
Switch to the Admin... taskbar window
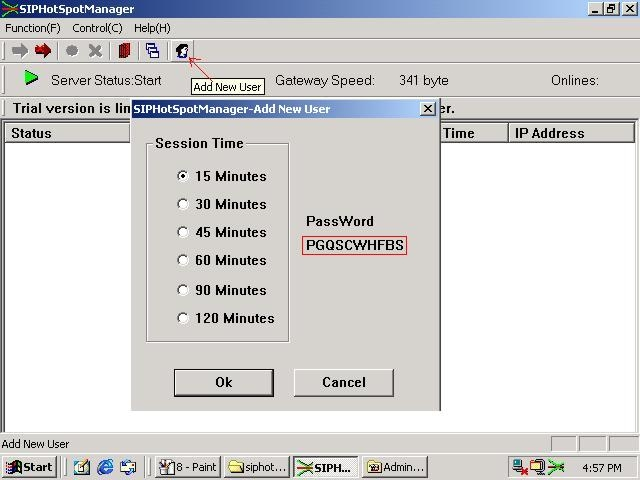[395, 467]
